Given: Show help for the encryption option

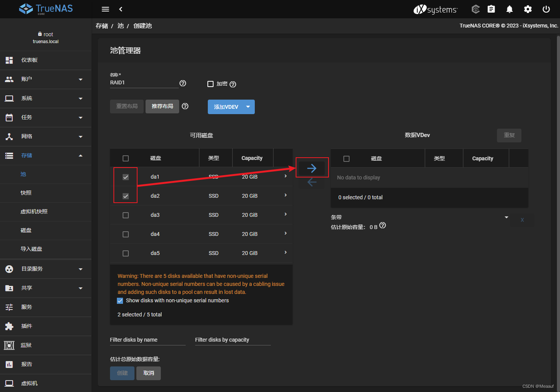Looking at the screenshot, I should 233,84.
